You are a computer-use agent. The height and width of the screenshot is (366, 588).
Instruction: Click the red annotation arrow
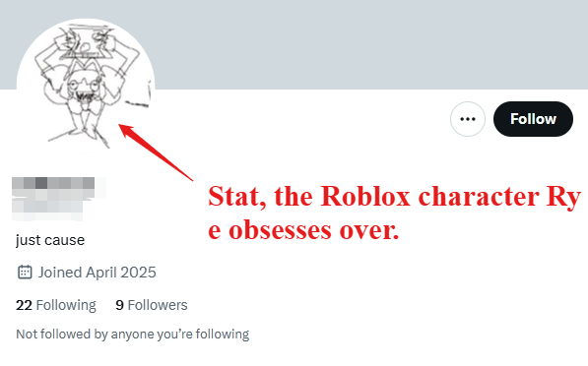156,152
